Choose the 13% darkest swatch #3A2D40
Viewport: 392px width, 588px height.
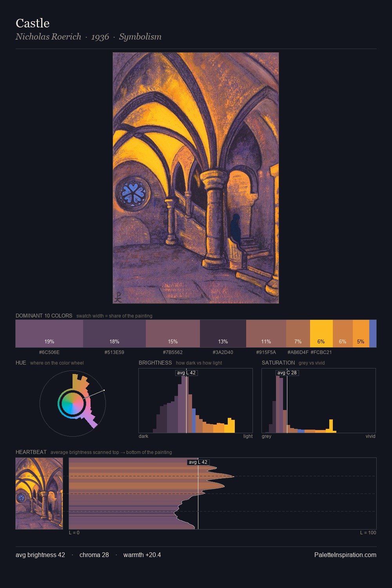(x=223, y=334)
